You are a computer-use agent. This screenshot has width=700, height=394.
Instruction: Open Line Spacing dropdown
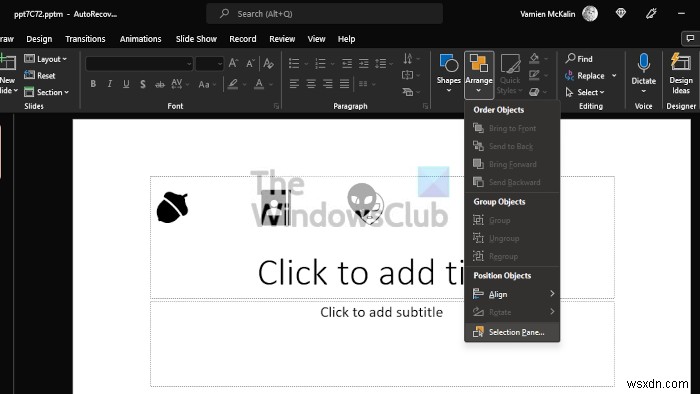(384, 63)
